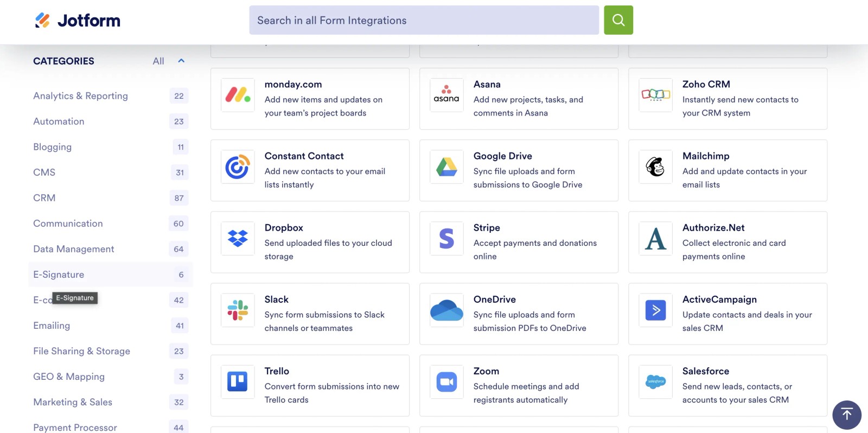Click the Zoho CRM logo icon
The width and height of the screenshot is (868, 433).
(x=655, y=95)
